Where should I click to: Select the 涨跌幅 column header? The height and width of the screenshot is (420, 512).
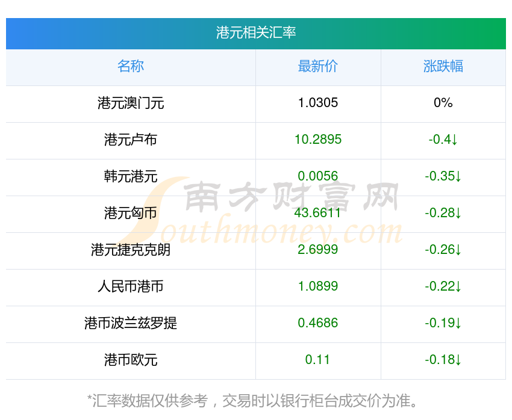coord(443,66)
